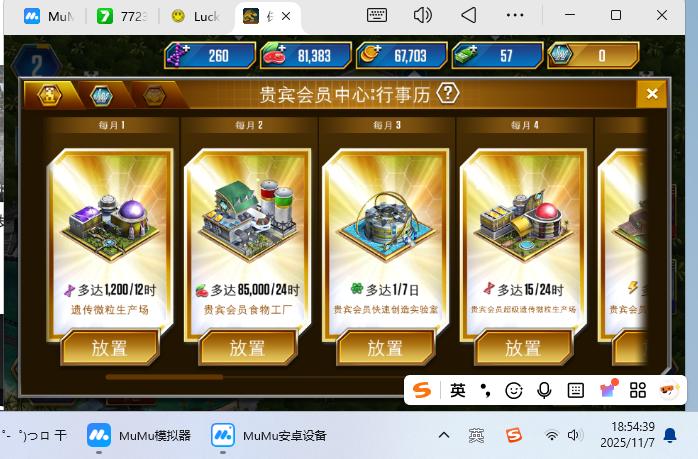Place the 贵宾会员食物工厂 building
The image size is (698, 459).
[x=248, y=348]
